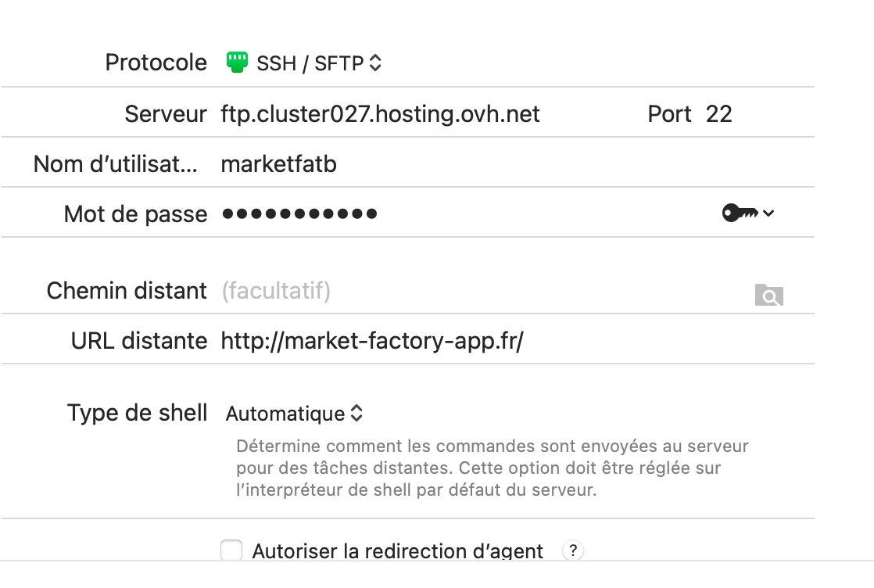
Task: Click the Chemin distant label
Action: click(x=127, y=291)
